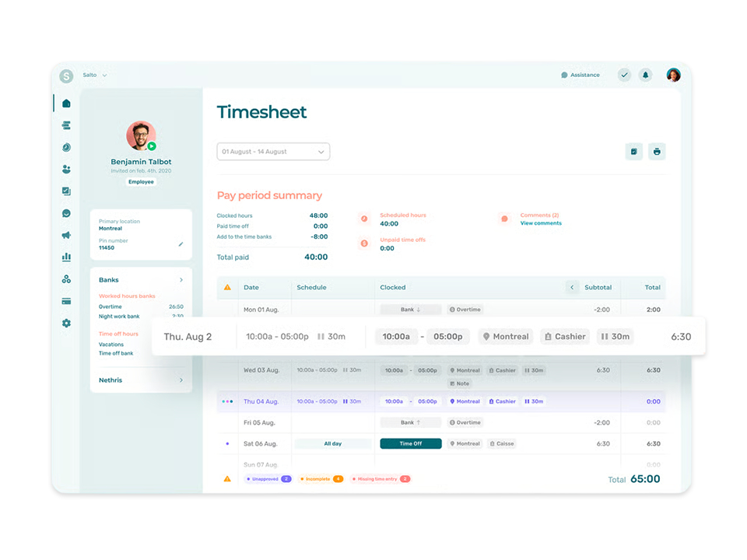Screen dimensions: 747x560
Task: Toggle the Missing time entry filter
Action: click(x=381, y=479)
